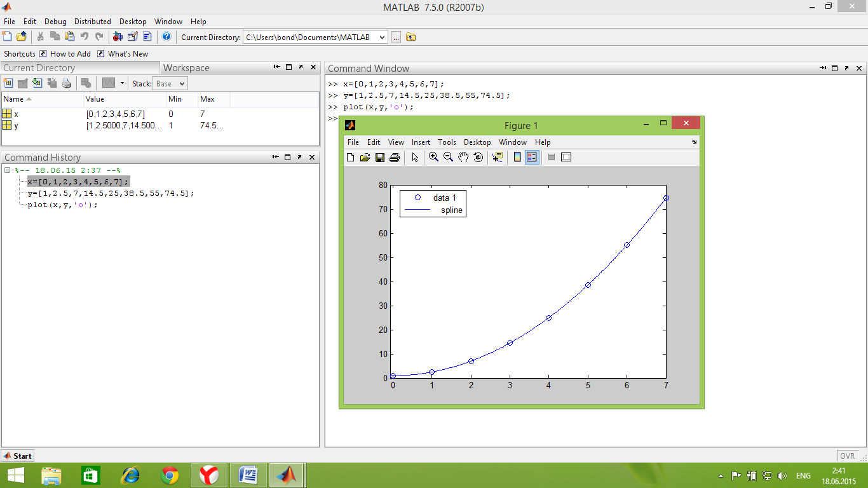
Task: Click the How to Add shortcut
Action: [65, 54]
